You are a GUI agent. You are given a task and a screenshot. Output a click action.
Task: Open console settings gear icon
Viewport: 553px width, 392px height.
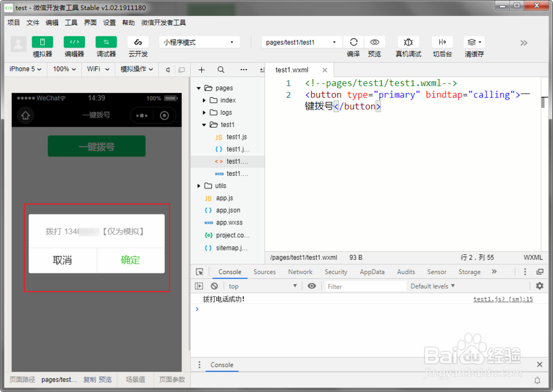(540, 286)
